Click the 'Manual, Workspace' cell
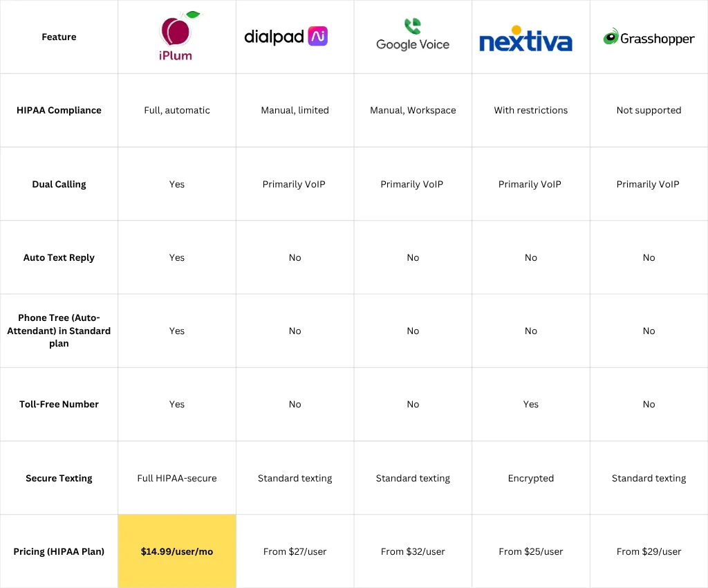708x588 pixels. coord(413,110)
